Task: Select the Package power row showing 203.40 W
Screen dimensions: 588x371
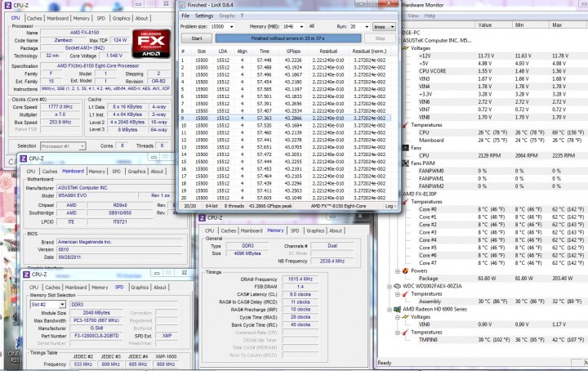Action: [x=501, y=279]
